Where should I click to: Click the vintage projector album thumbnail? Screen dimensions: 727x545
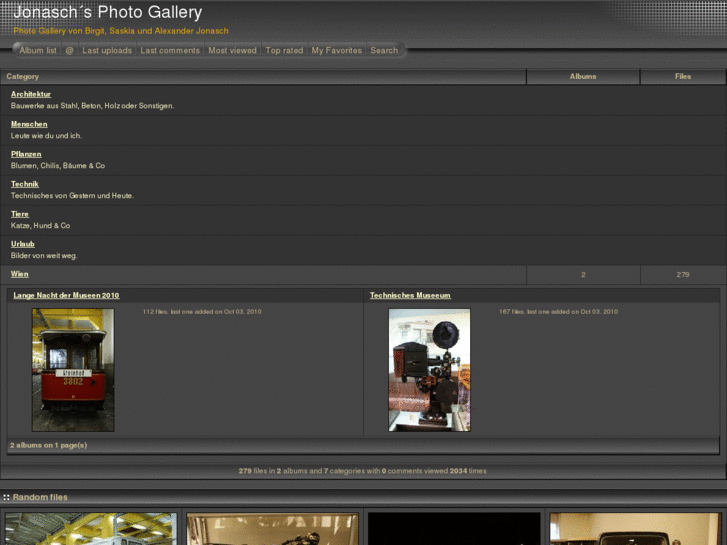coord(429,370)
